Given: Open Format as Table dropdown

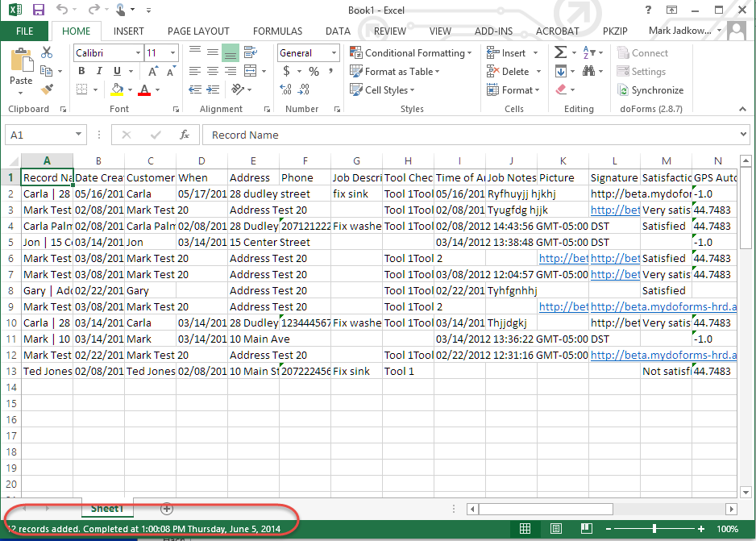Looking at the screenshot, I should click(x=394, y=72).
